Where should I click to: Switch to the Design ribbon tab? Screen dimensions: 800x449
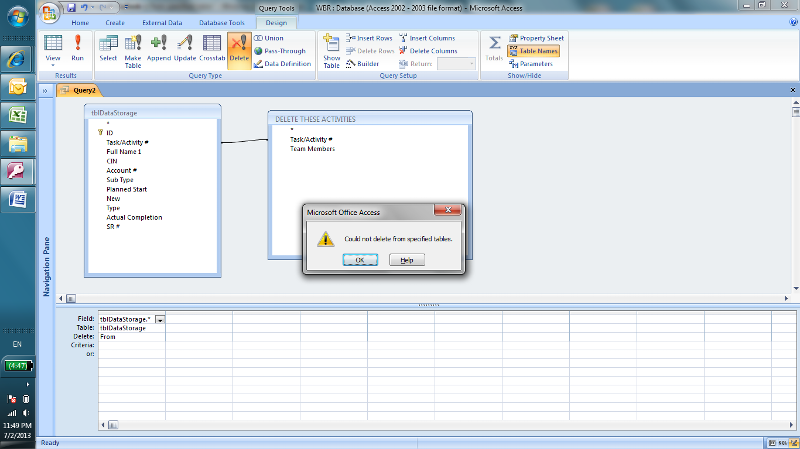(x=276, y=23)
